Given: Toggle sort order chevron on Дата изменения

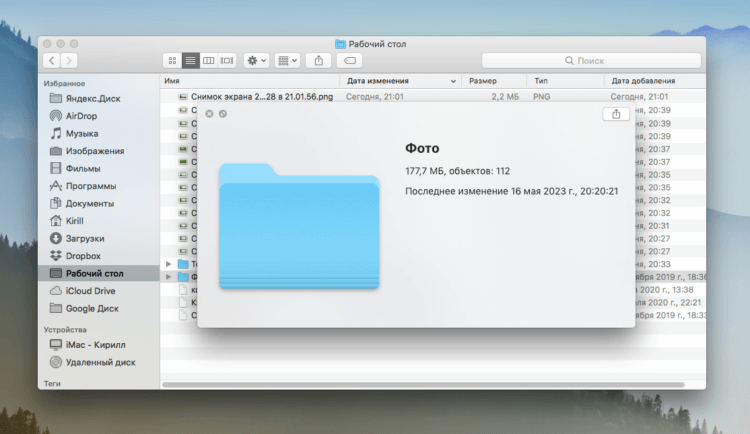Looking at the screenshot, I should pyautogui.click(x=453, y=81).
